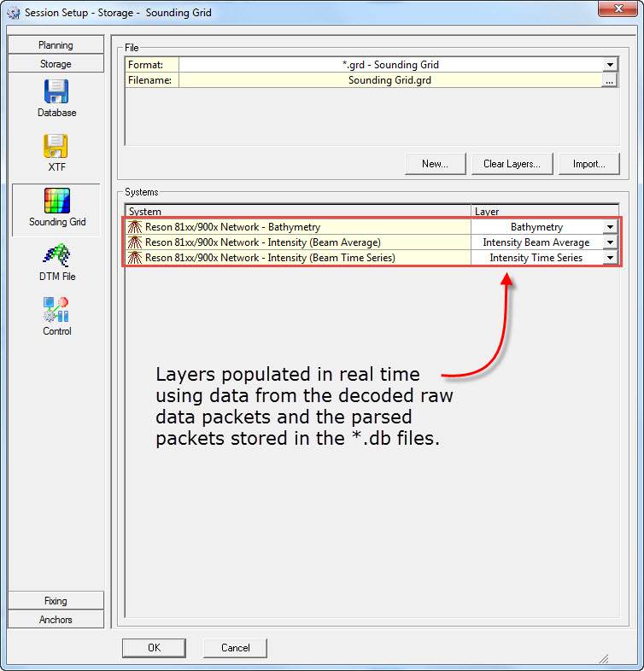Click the System column header
Image resolution: width=644 pixels, height=671 pixels.
(298, 212)
